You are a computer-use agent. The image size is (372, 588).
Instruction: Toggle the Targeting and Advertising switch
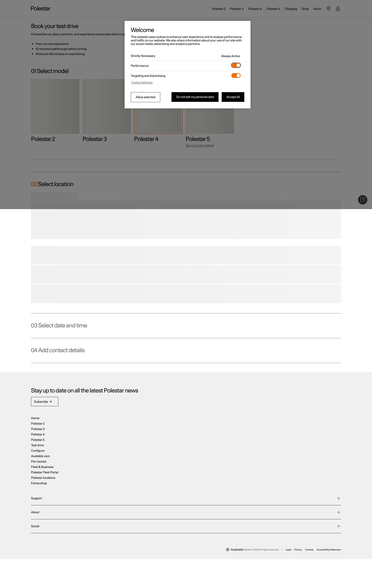coord(236,76)
